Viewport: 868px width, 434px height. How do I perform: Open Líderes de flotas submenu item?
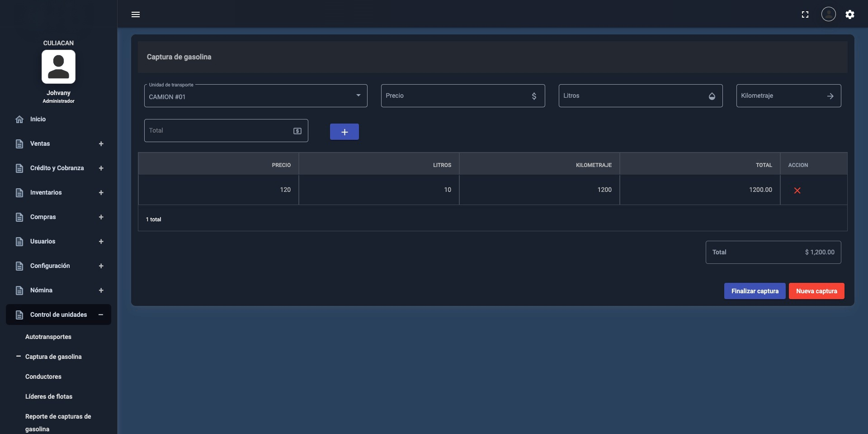[49, 396]
